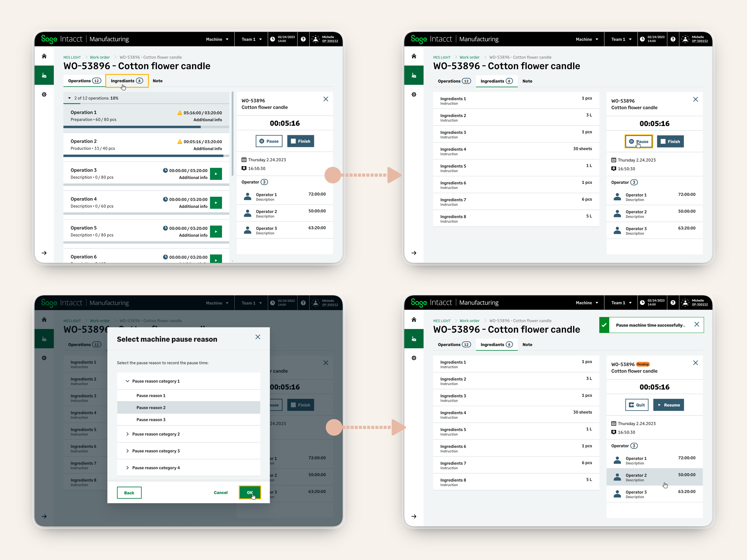
Task: Click the help question mark in top-left header
Action: tap(303, 39)
